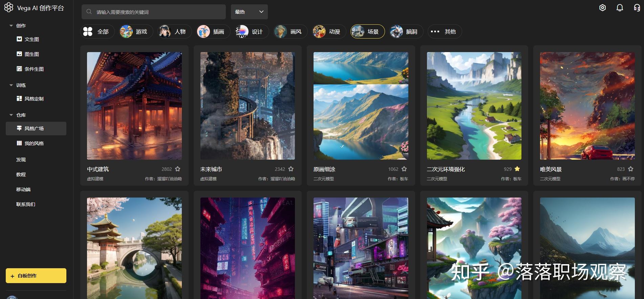
Task: Switch to the 动漫 category tab
Action: [x=327, y=31]
